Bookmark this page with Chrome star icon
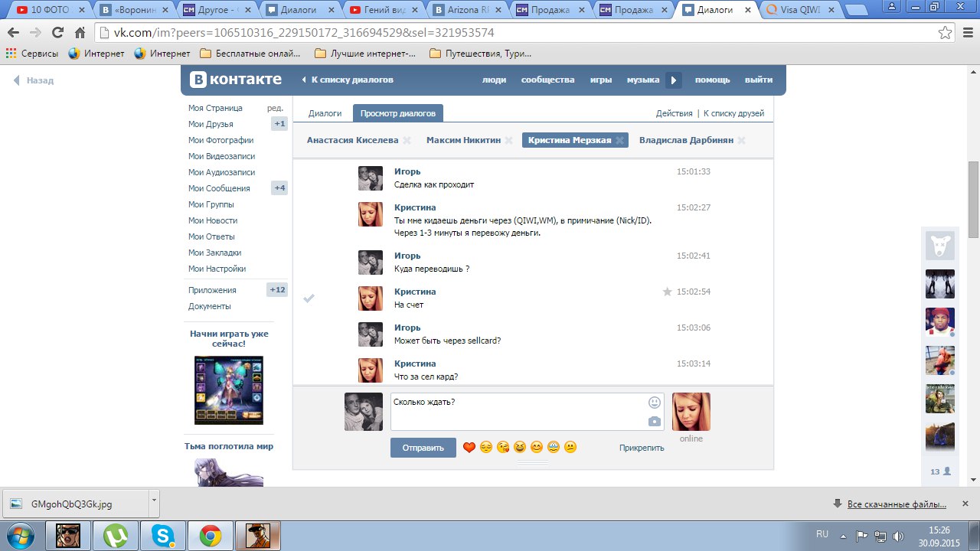 (x=946, y=33)
